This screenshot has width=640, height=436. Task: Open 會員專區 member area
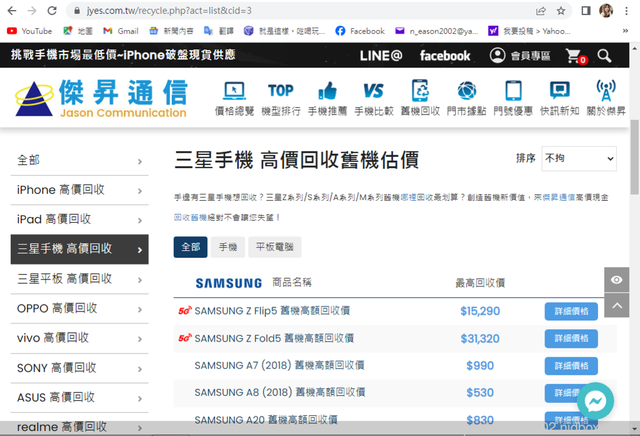(521, 56)
